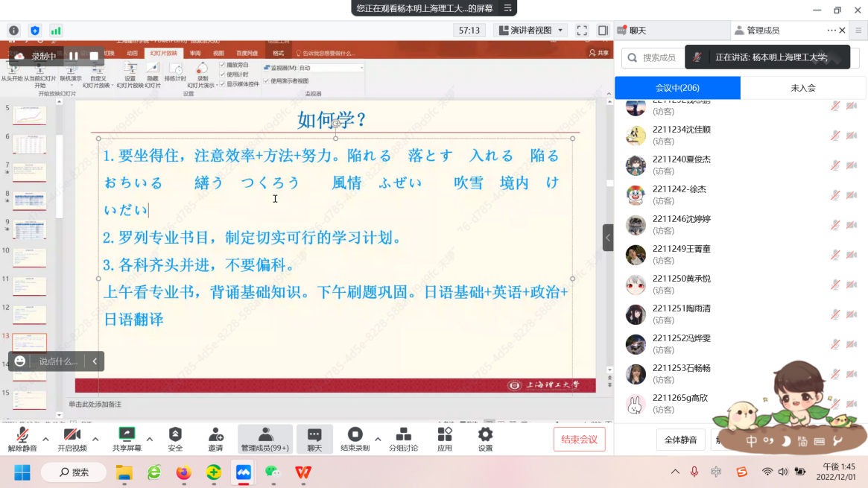Toggle the 播放旁白 checkbox

click(223, 65)
